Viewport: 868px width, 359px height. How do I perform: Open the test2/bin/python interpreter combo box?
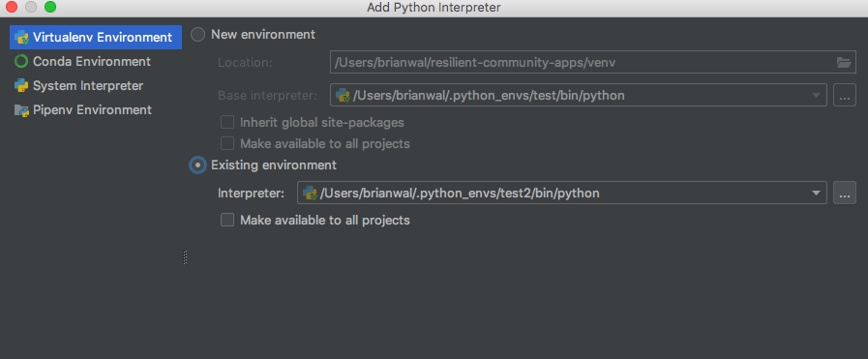point(562,194)
